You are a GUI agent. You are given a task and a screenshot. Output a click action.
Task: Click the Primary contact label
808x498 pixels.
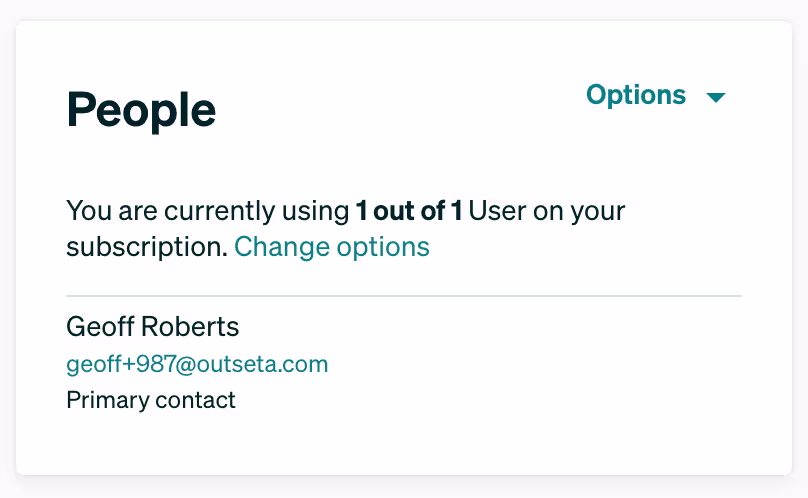[x=151, y=401]
